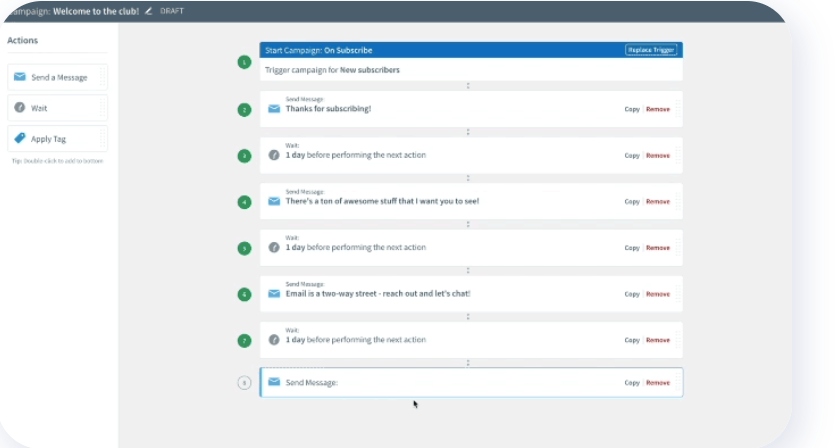Select the empty Send Message step field
This screenshot has width=835, height=448.
[450, 382]
